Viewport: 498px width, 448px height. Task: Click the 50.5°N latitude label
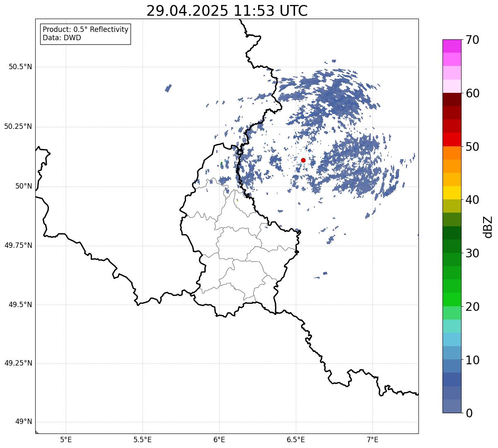click(x=20, y=67)
